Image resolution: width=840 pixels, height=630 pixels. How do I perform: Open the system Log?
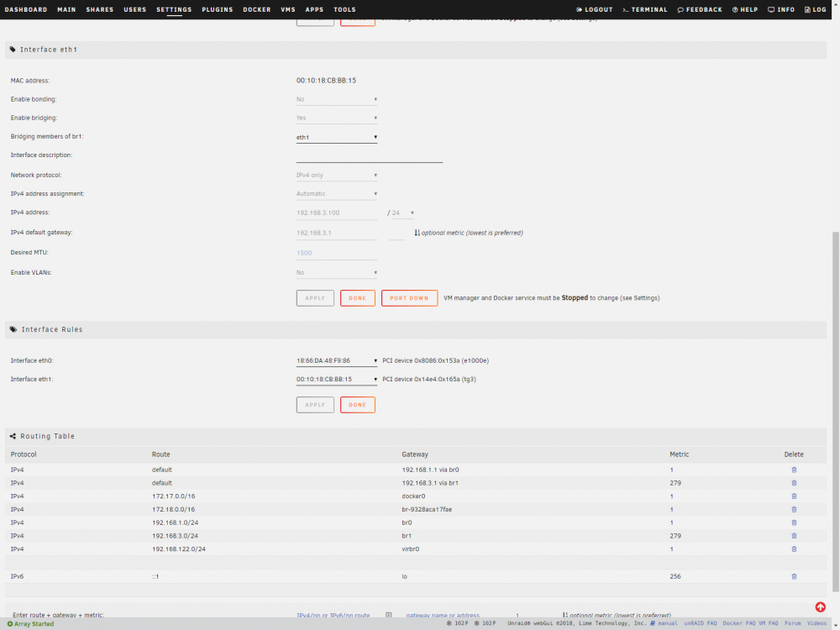[x=815, y=9]
